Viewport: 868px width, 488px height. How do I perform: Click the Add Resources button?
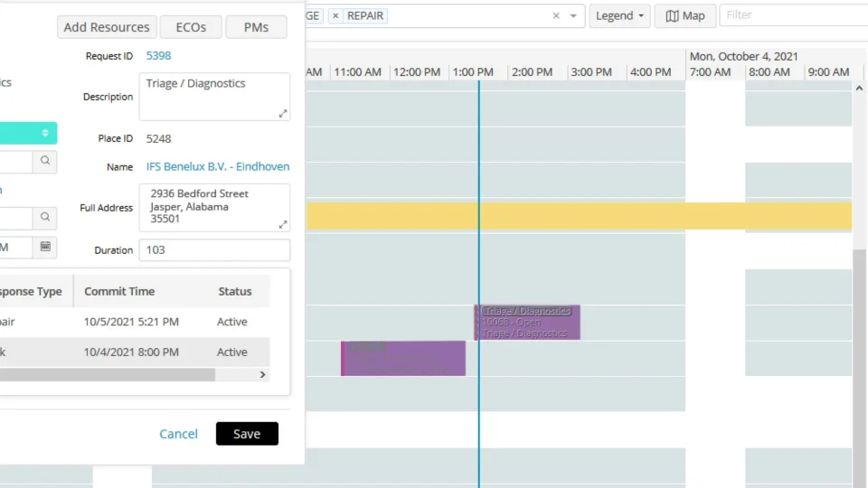click(x=107, y=27)
